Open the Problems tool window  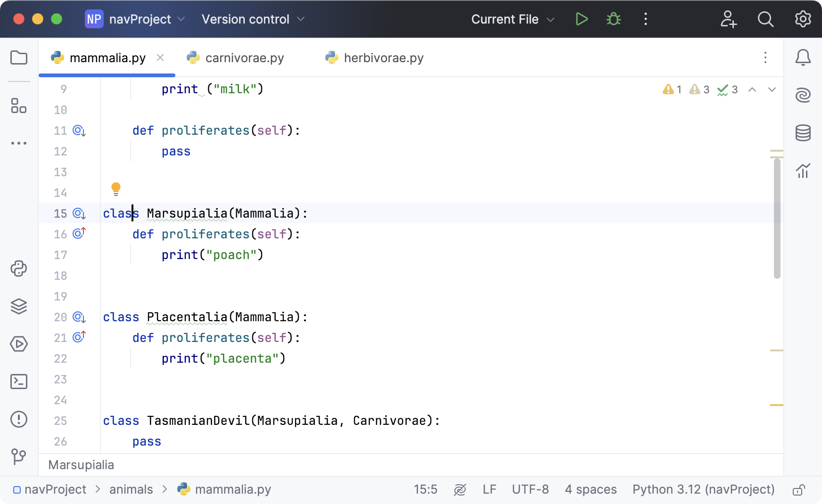[x=19, y=419]
